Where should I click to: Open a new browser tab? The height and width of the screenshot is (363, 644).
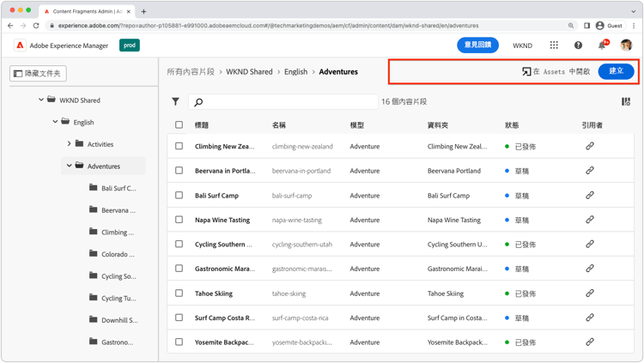[143, 11]
